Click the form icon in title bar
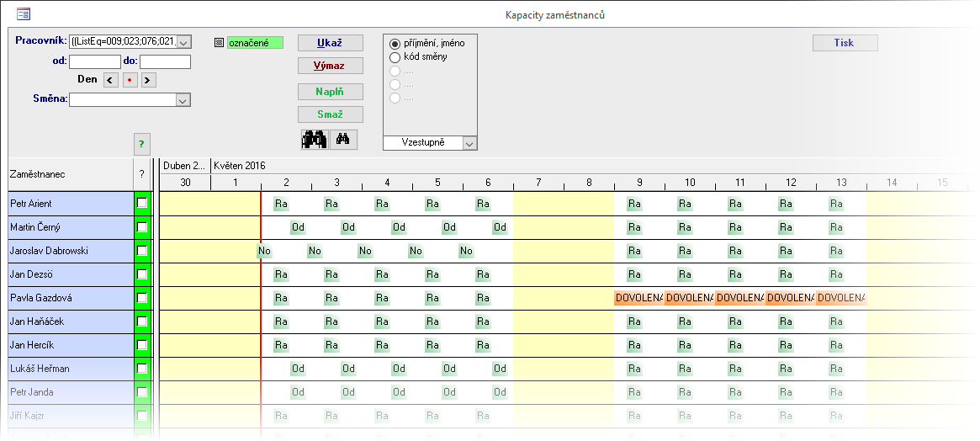The image size is (980, 441). tap(24, 14)
